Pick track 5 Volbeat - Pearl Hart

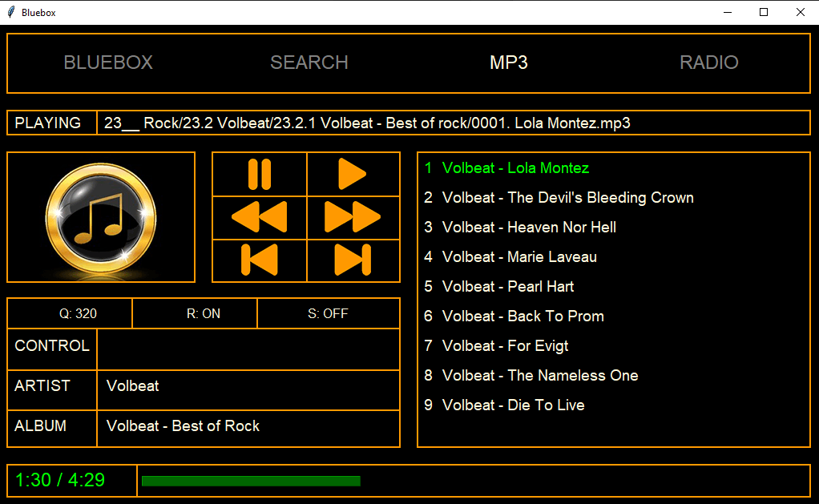(498, 287)
